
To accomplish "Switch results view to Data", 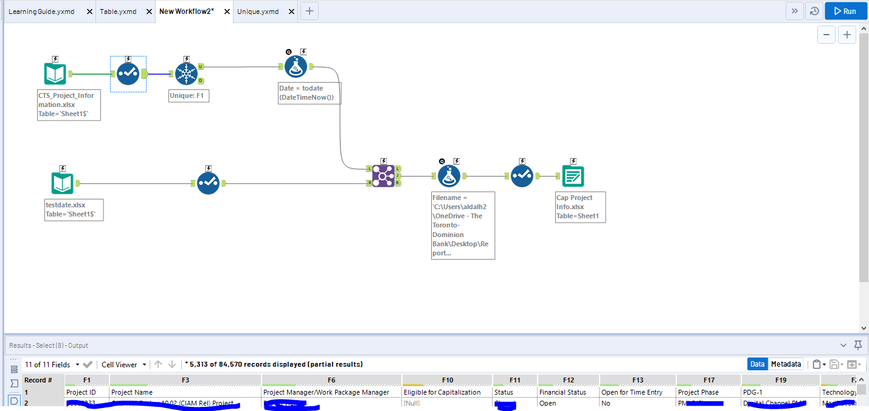I will tap(757, 364).
